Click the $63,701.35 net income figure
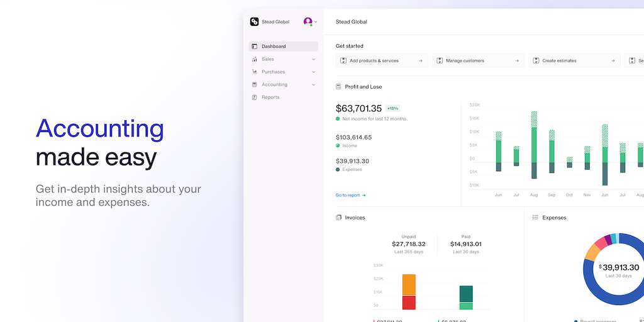 point(358,108)
